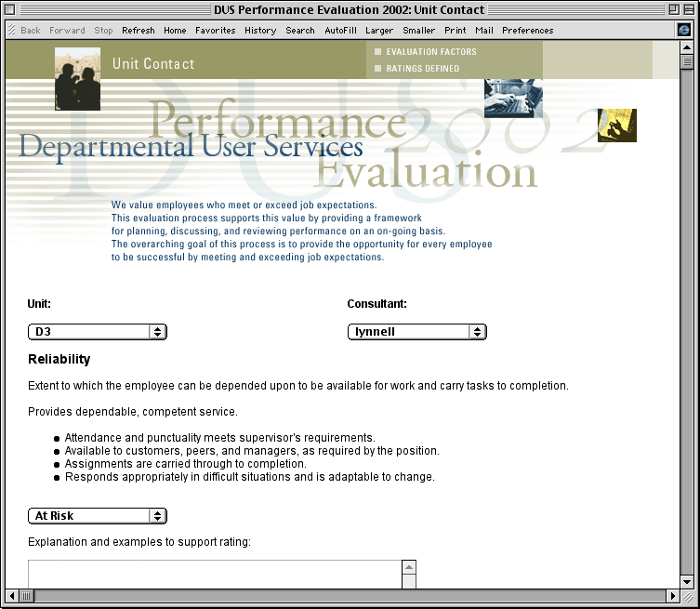Click the keyboard typing photo thumbnail
This screenshot has width=700, height=609.
513,98
